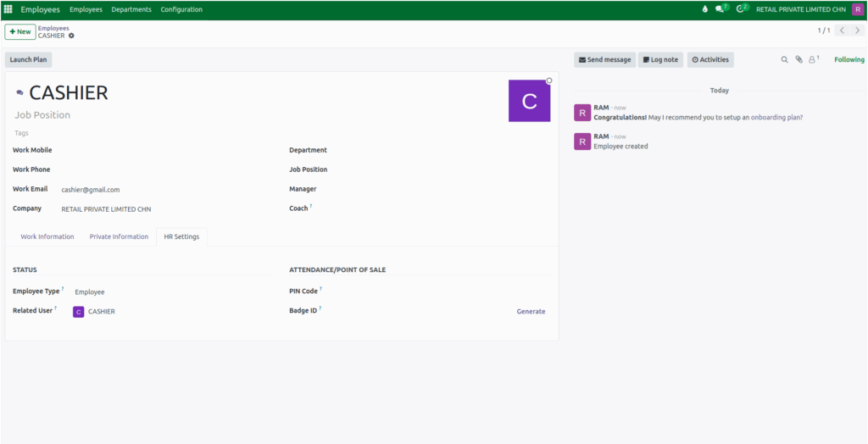Click the Generate badge ID link

coord(531,312)
